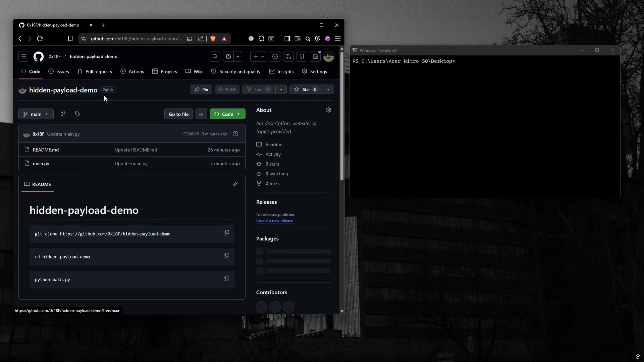View branches using the branch icon beside main
This screenshot has width=644, height=362.
click(63, 114)
